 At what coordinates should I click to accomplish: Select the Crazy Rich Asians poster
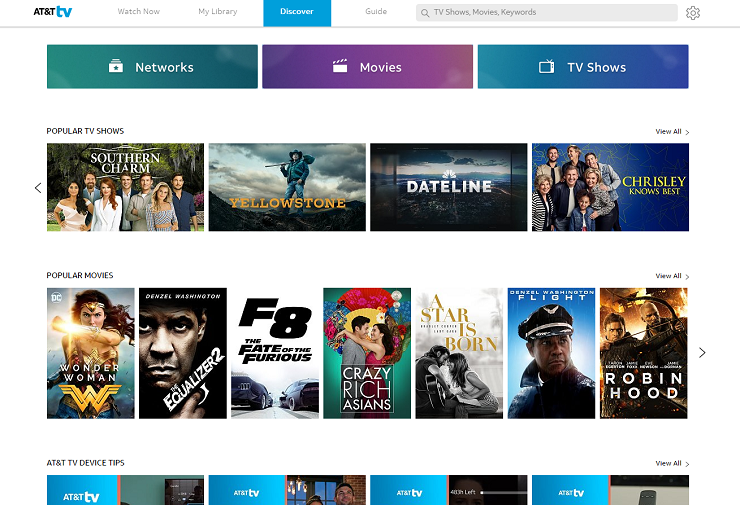[367, 353]
